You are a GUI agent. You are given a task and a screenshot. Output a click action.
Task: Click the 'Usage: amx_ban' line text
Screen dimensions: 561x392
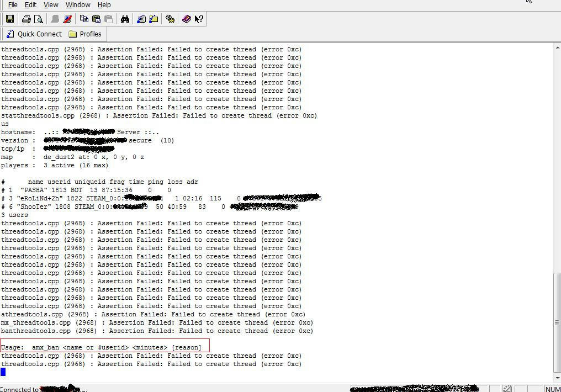tap(101, 347)
